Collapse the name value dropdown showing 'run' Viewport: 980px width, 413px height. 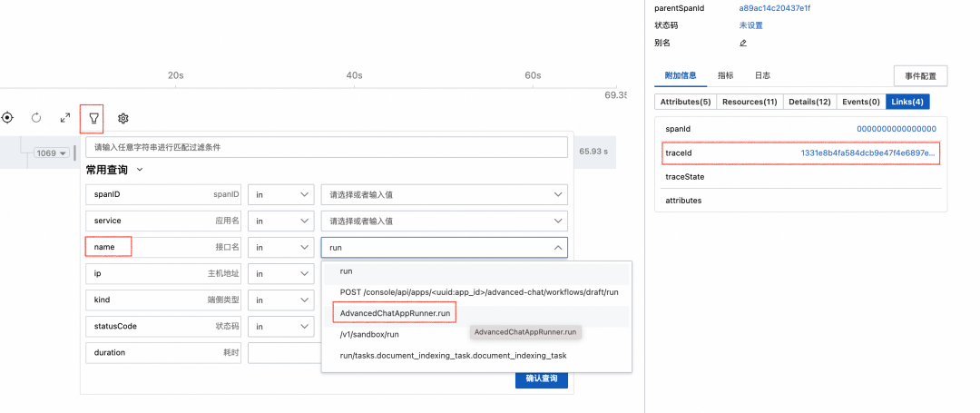[x=557, y=247]
